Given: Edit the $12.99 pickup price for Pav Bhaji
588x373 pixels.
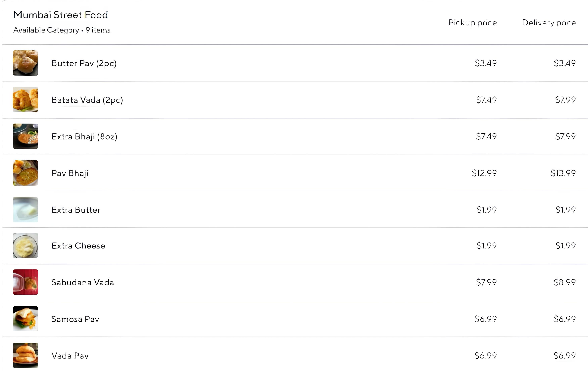Looking at the screenshot, I should click(484, 173).
